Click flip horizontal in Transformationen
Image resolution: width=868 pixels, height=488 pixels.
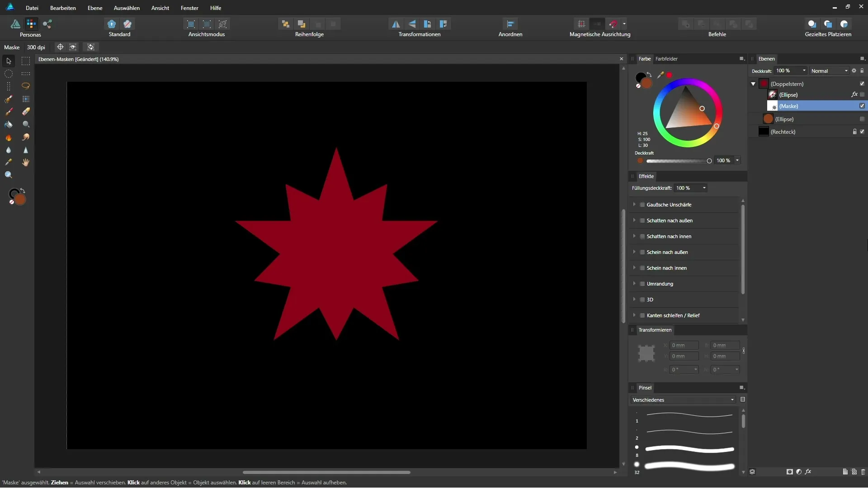coord(396,24)
